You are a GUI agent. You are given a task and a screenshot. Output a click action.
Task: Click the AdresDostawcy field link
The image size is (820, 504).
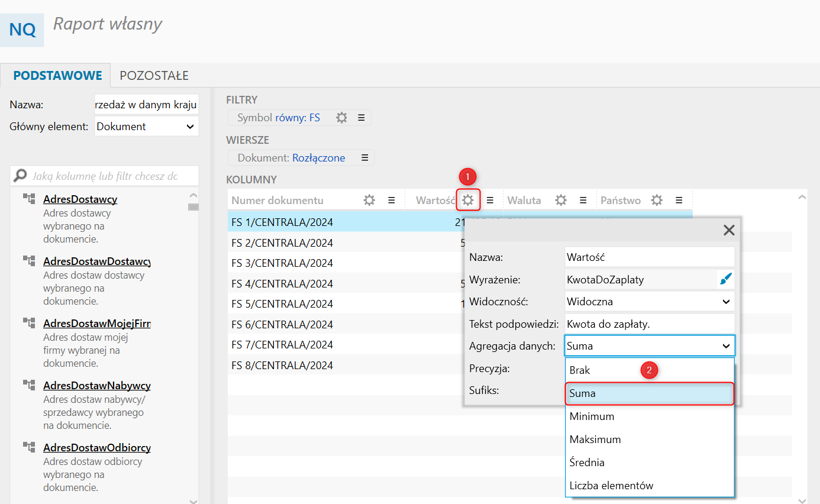click(80, 199)
